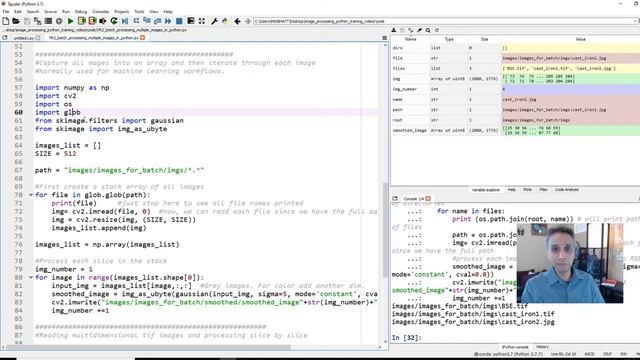This screenshot has height=360, width=640.
Task: Search variables magnifier icon
Action: tap(428, 30)
